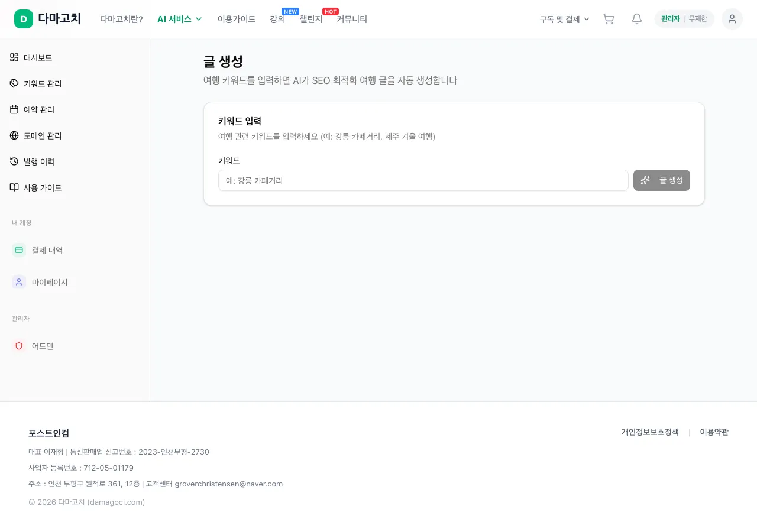Click the 도메인 관리 globe icon

point(14,135)
